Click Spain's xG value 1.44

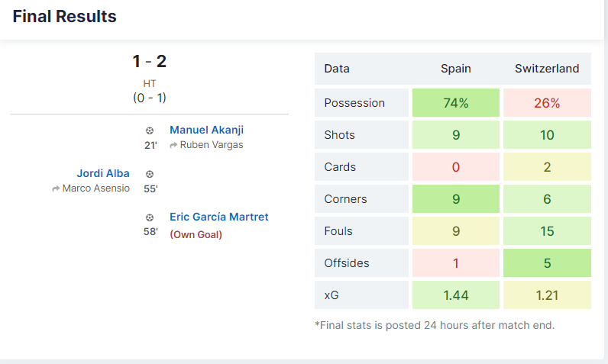click(x=456, y=295)
